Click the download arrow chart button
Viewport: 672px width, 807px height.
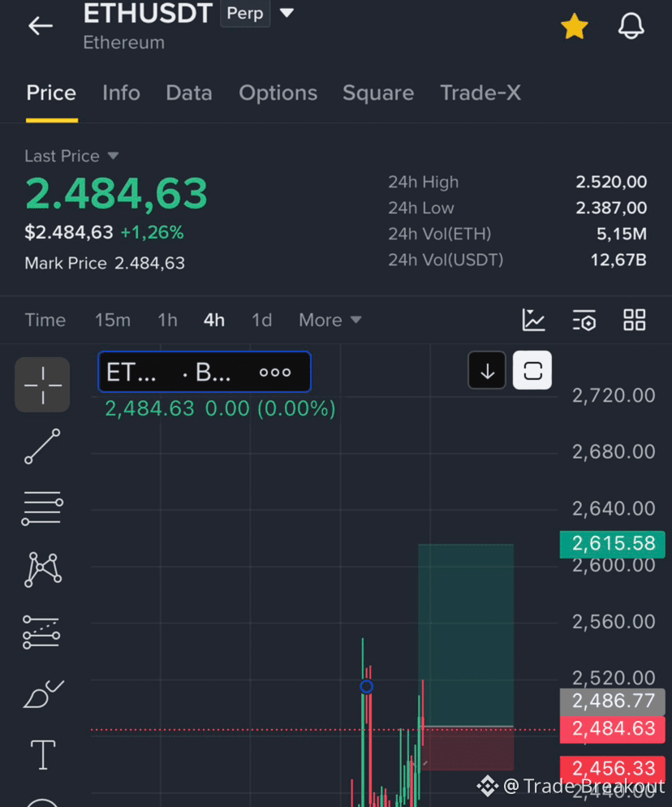(x=487, y=370)
